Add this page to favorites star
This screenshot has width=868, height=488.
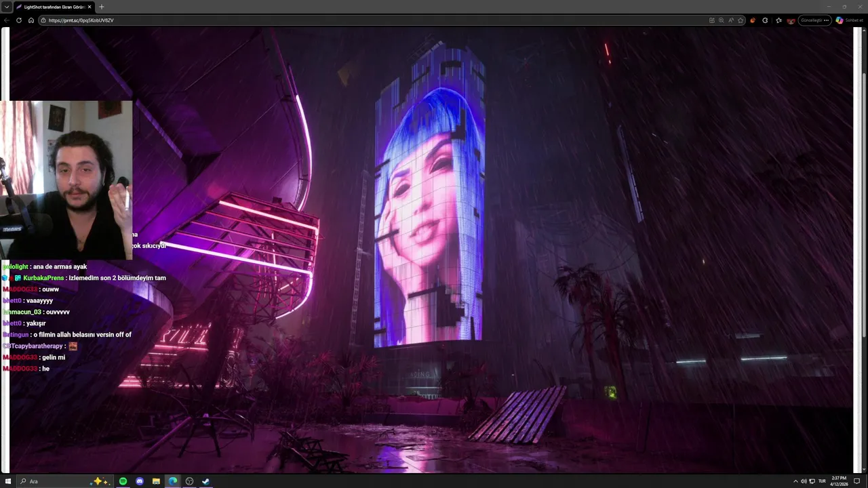click(741, 20)
